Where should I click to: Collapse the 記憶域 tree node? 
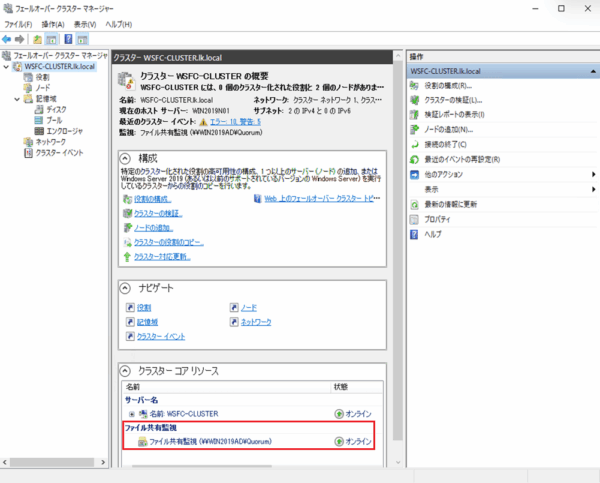pyautogui.click(x=17, y=99)
